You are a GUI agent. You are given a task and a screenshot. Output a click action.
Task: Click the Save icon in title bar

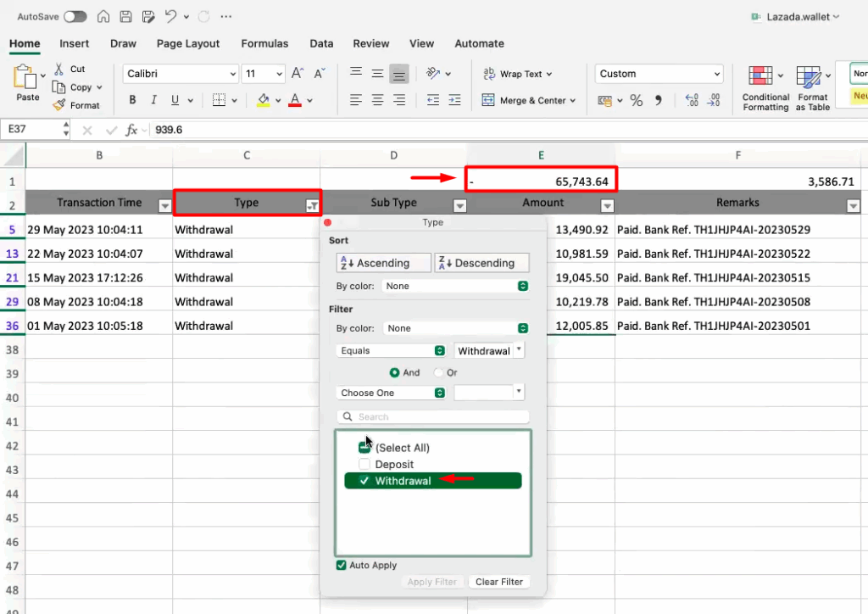(x=125, y=16)
